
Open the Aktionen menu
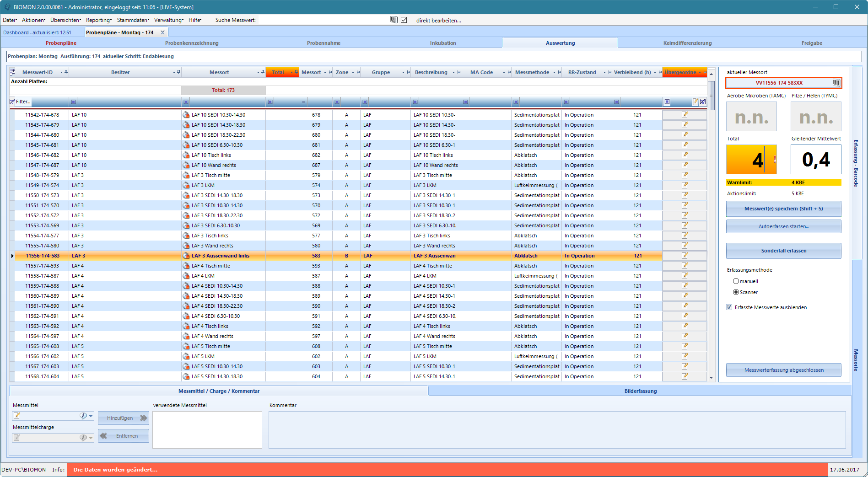point(33,20)
